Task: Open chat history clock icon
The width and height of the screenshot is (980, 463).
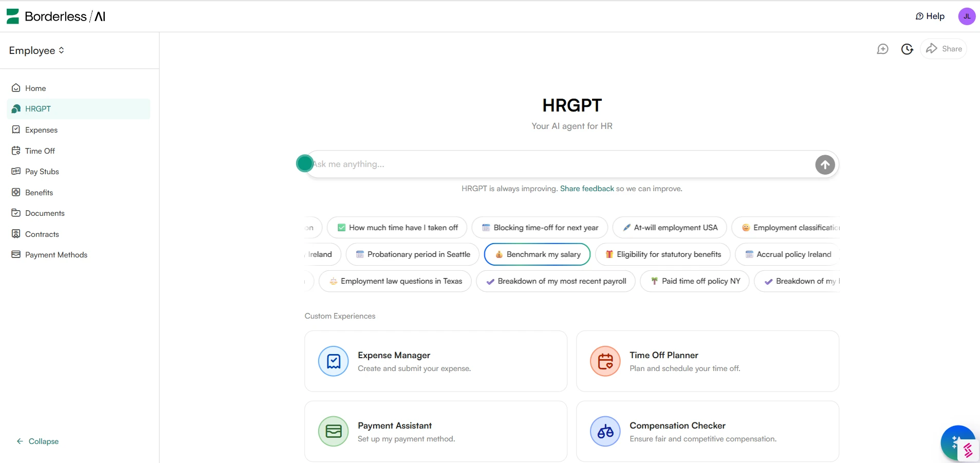Action: [907, 49]
